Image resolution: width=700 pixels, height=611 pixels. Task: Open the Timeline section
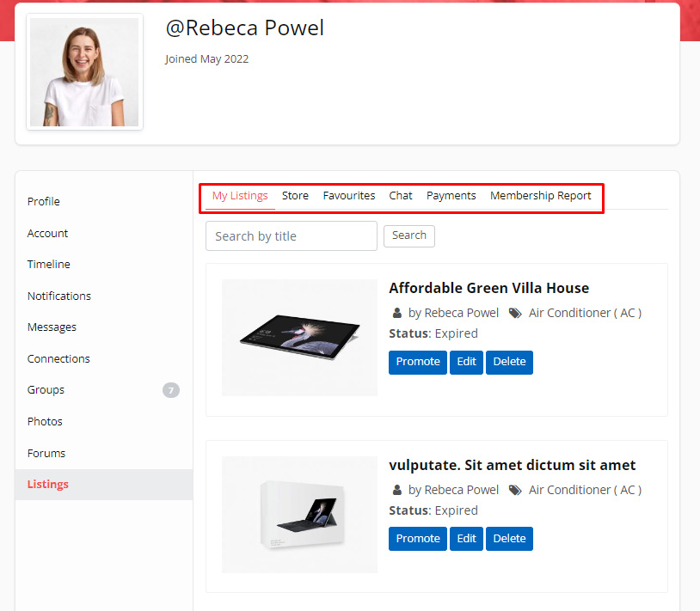click(x=49, y=265)
